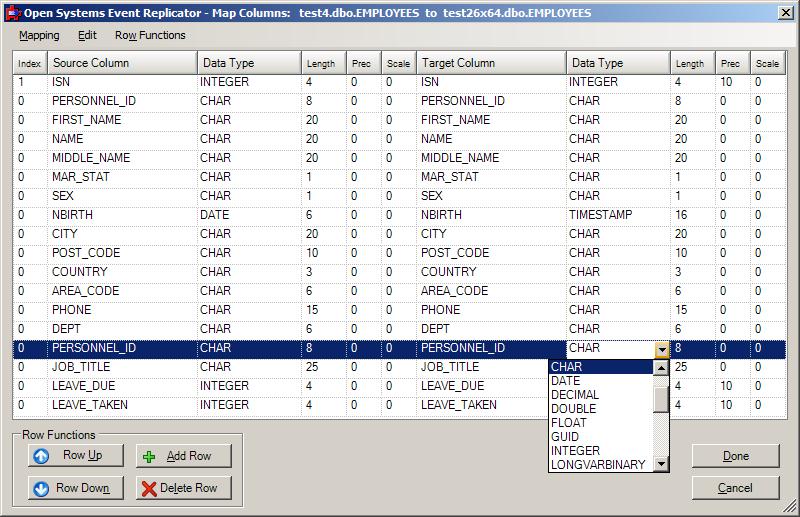The height and width of the screenshot is (517, 800).
Task: Click the Cancel button
Action: point(735,488)
